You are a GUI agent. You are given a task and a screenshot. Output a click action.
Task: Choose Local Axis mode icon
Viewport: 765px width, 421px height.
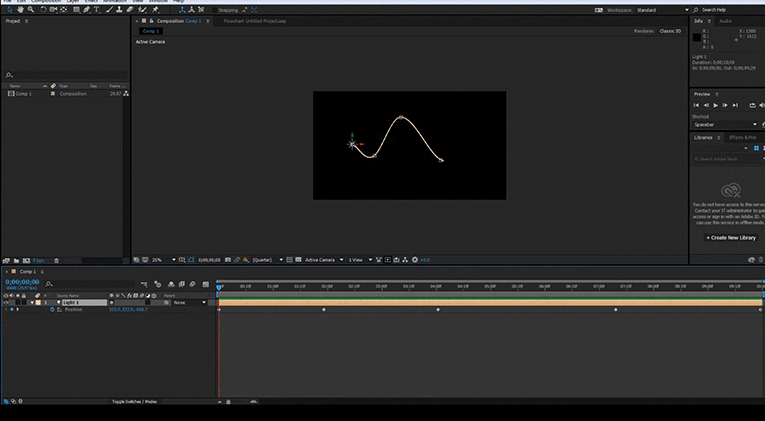coord(182,10)
